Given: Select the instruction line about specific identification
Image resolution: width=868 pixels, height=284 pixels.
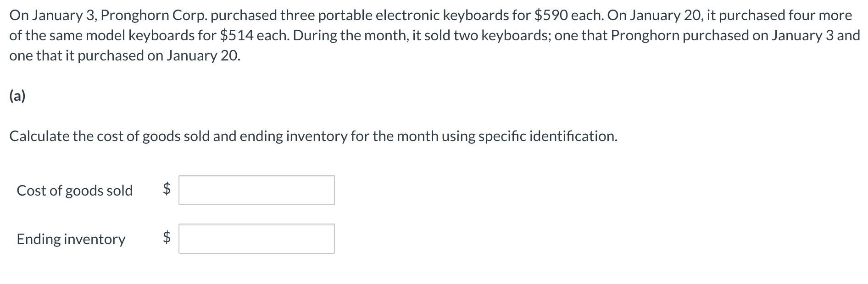Looking at the screenshot, I should pyautogui.click(x=313, y=136).
